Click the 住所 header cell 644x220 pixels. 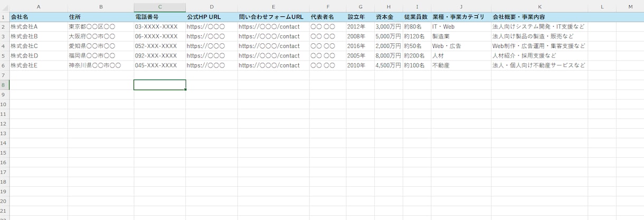(x=101, y=17)
